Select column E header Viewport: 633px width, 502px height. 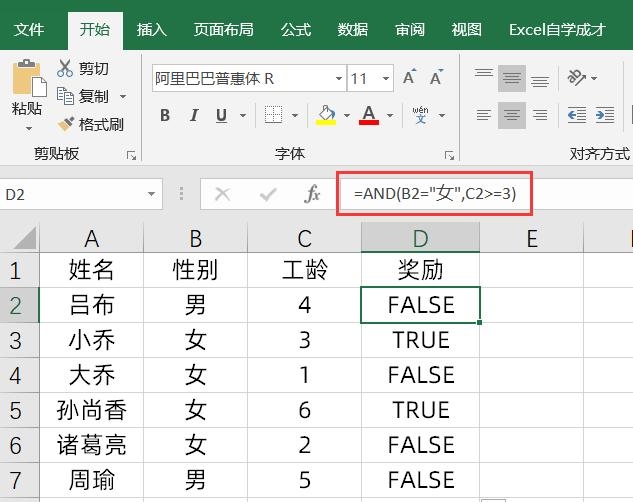[x=532, y=238]
